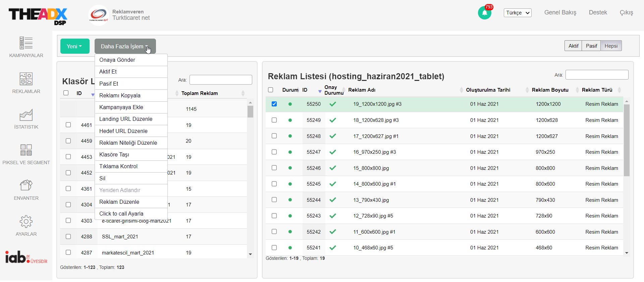Viewport: 644px width, 282px height.
Task: Click green status dot of ad 55243
Action: pyautogui.click(x=290, y=216)
